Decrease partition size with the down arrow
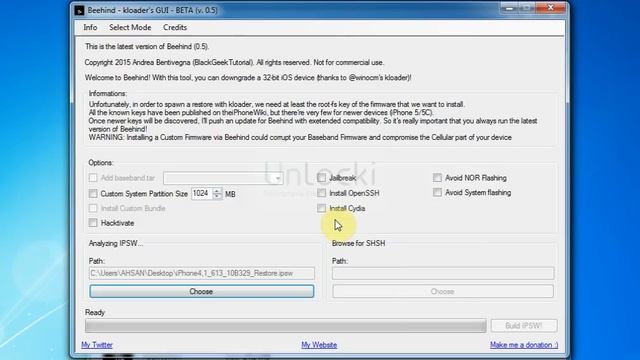This screenshot has height=360, width=640. click(217, 196)
